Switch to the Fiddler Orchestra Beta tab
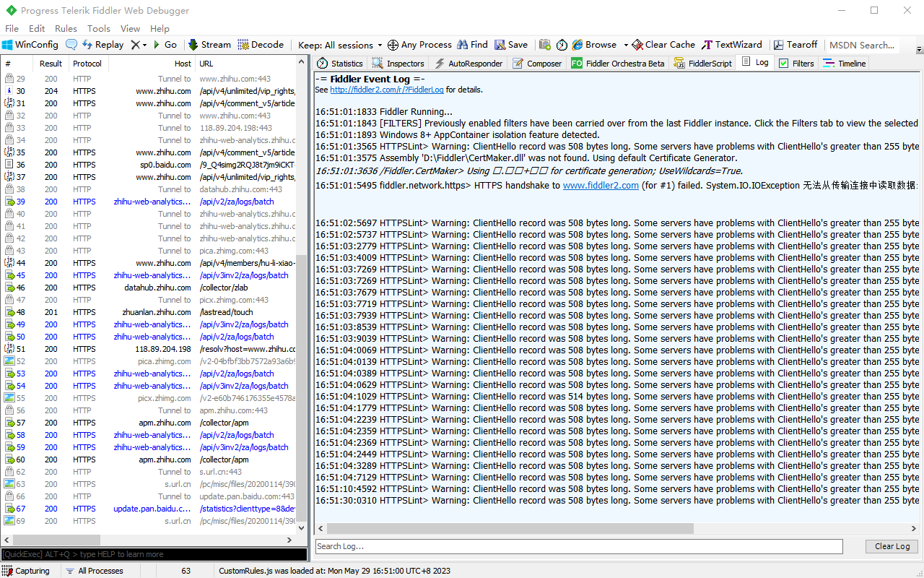Screen dimensions: 924x578 618,64
